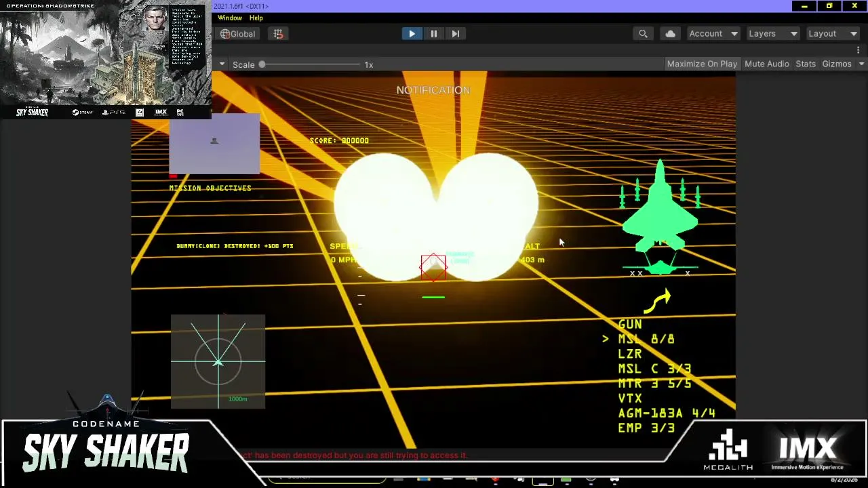Click the EMP 3/3 weapon entry
Image resolution: width=868 pixels, height=488 pixels.
646,428
